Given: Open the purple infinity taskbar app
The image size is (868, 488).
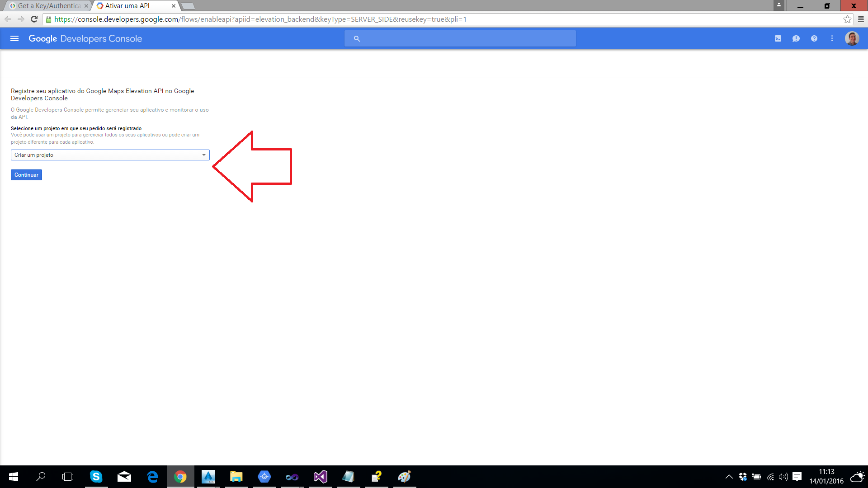Looking at the screenshot, I should [292, 477].
